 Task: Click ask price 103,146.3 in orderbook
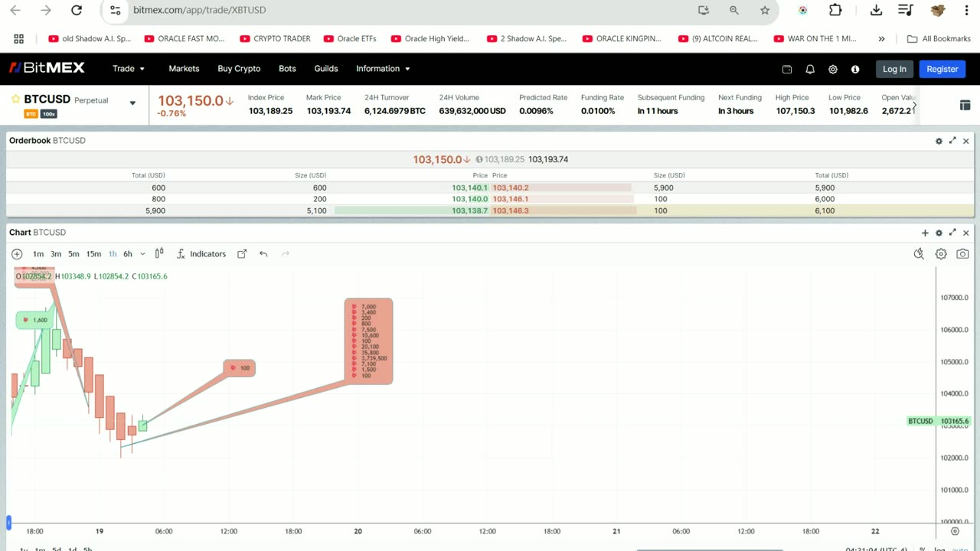tap(511, 210)
